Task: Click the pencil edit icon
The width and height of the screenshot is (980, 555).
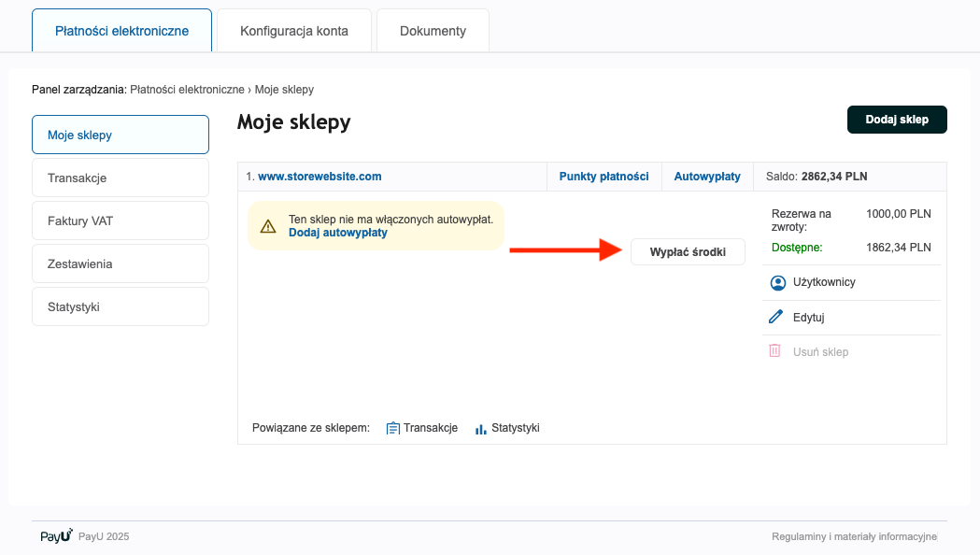Action: coord(775,318)
